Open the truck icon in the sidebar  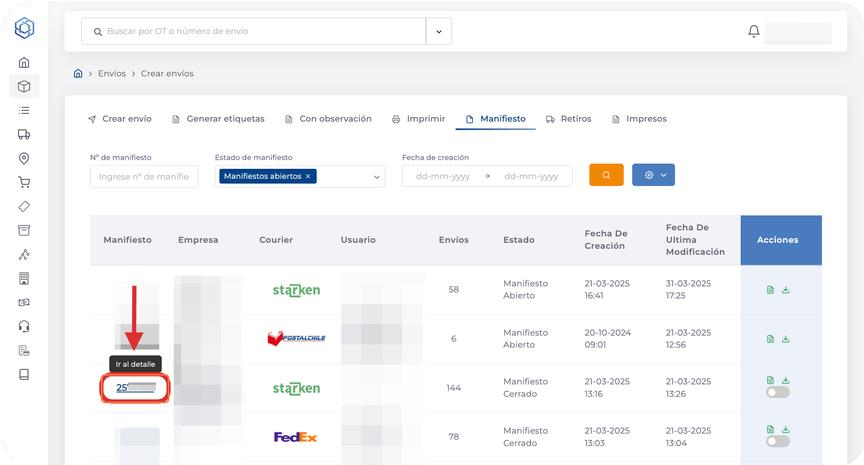(x=24, y=134)
